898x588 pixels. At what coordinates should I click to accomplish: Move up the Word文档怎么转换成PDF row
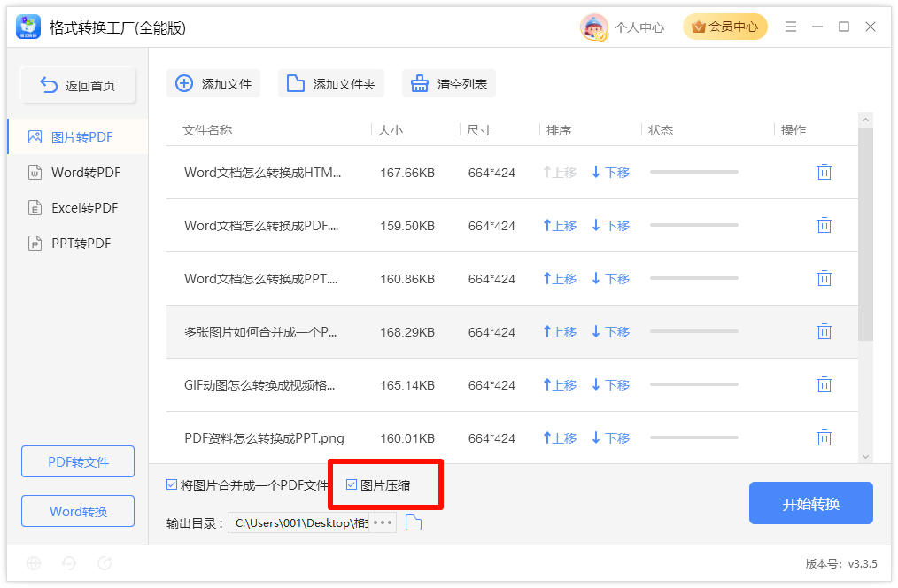point(560,226)
